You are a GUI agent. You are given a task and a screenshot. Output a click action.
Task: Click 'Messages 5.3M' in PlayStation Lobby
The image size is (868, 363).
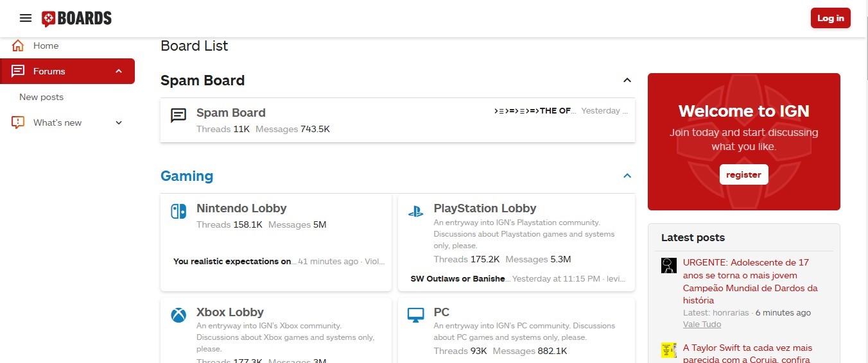coord(538,260)
